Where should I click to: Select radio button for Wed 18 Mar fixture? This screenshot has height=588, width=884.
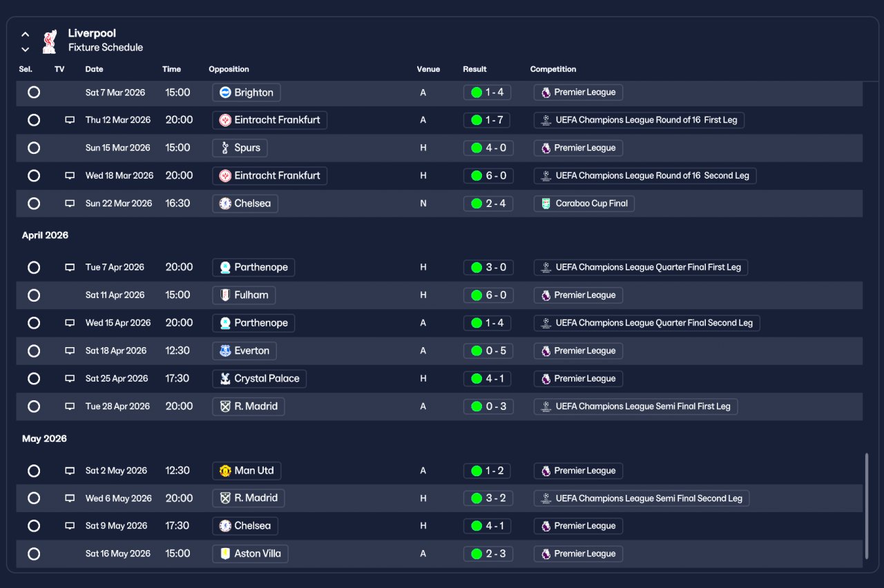pos(34,176)
